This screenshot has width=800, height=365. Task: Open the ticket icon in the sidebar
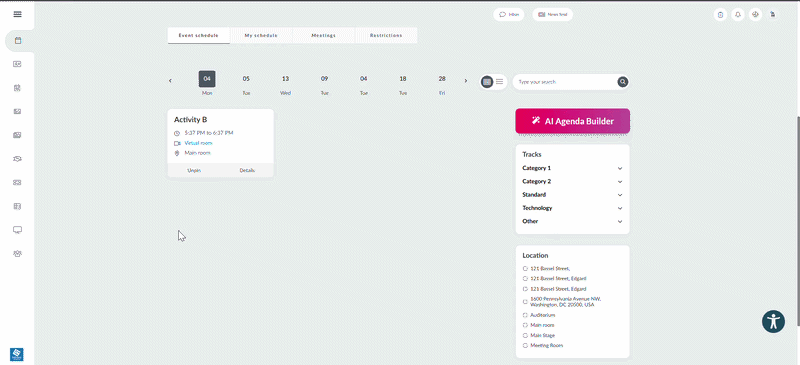pos(17,182)
